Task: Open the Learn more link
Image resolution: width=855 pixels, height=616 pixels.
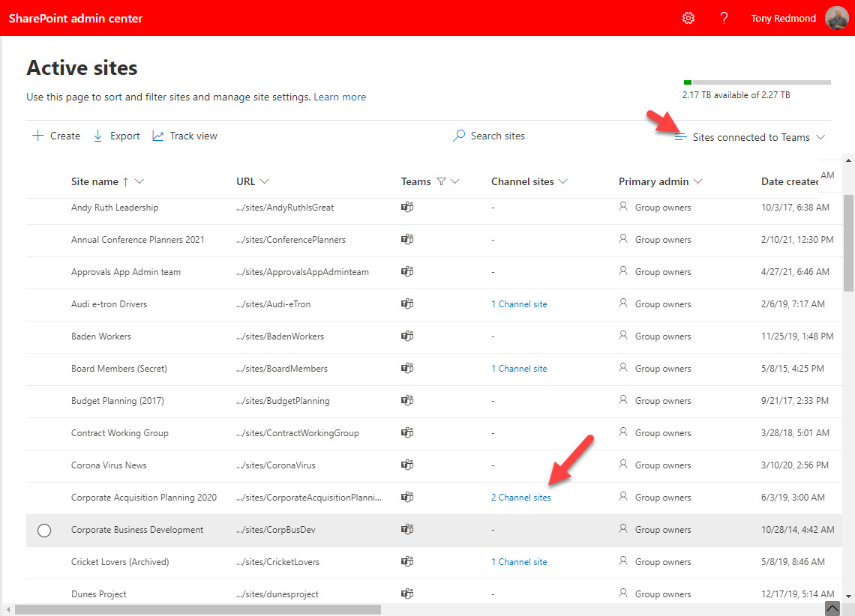Action: [340, 97]
